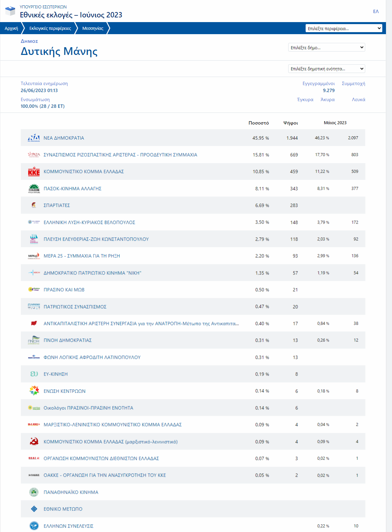Image resolution: width=392 pixels, height=532 pixels.
Task: Click the ΕΛΛΗΝΩΝ ΣΥΝΕΛΕΥΣΙΣ round logo
Action: pos(34,526)
